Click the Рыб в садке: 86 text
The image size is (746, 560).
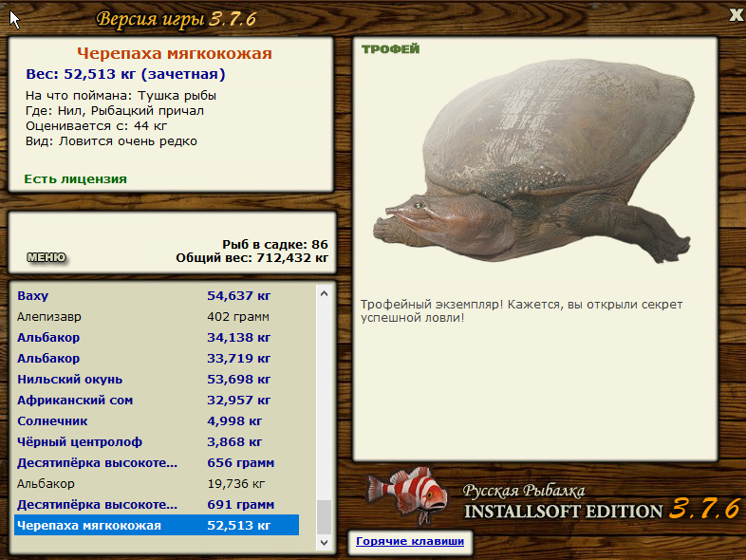pyautogui.click(x=275, y=245)
